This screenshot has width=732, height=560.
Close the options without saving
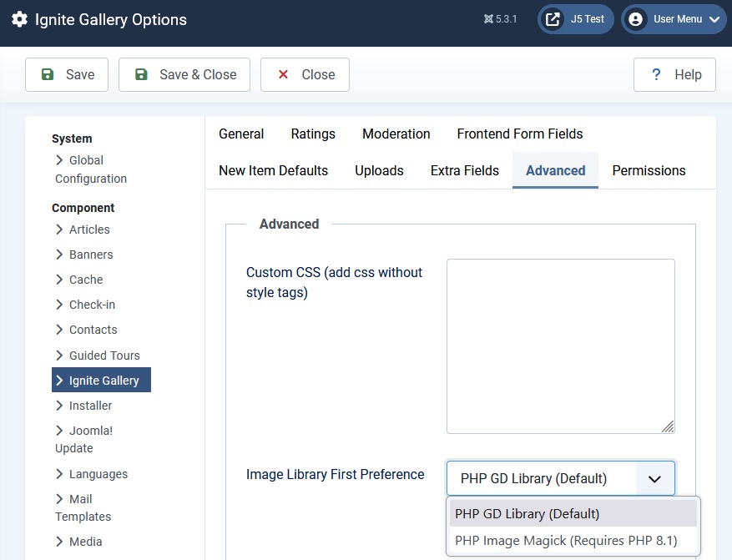[305, 74]
